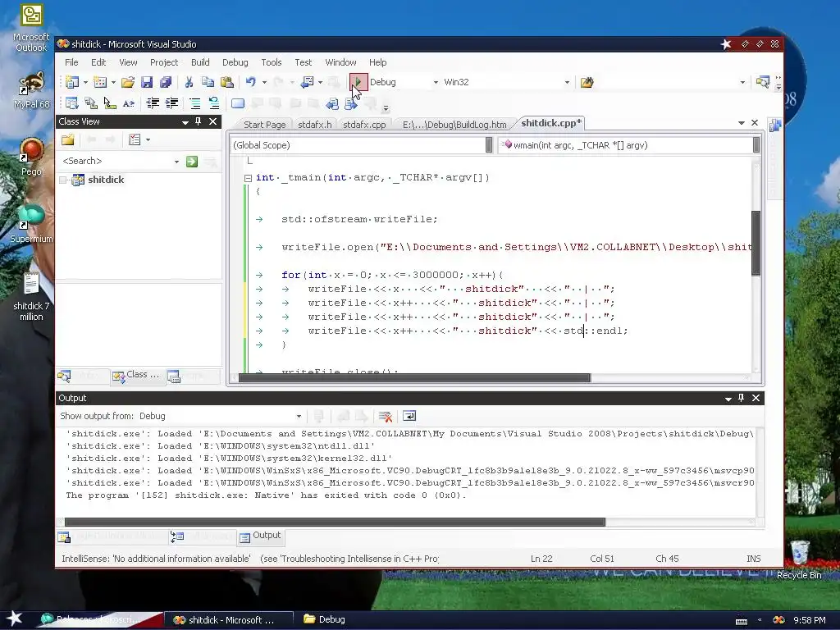Click the Find in Files binoculars-folder icon

587,83
